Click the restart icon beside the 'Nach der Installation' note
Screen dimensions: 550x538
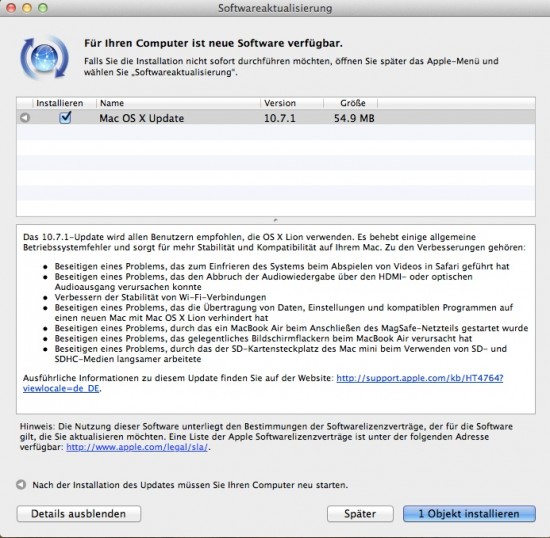21,485
